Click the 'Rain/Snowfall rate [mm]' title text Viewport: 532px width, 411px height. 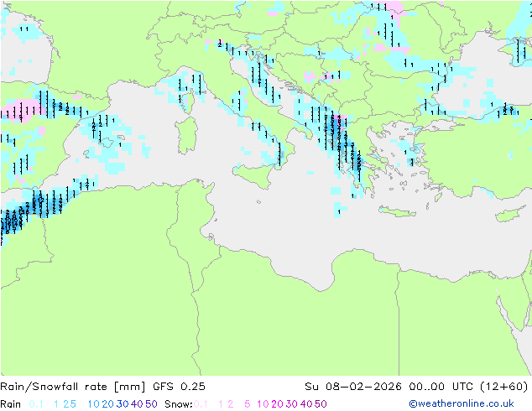coord(73,387)
